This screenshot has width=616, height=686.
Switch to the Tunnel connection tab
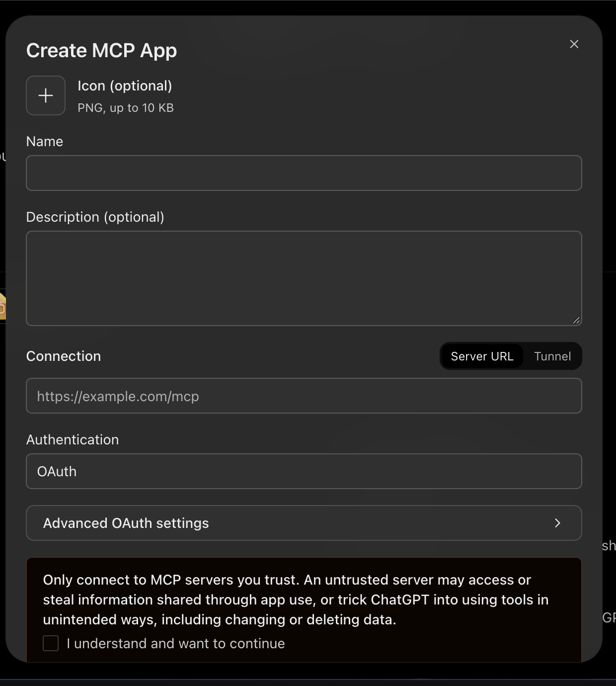coord(552,356)
